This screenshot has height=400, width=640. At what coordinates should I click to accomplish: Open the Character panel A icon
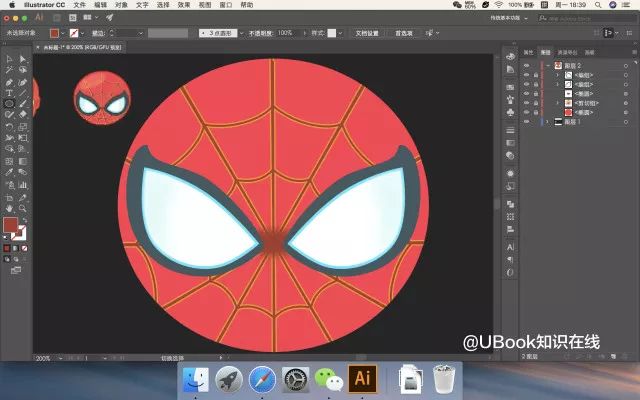click(510, 247)
